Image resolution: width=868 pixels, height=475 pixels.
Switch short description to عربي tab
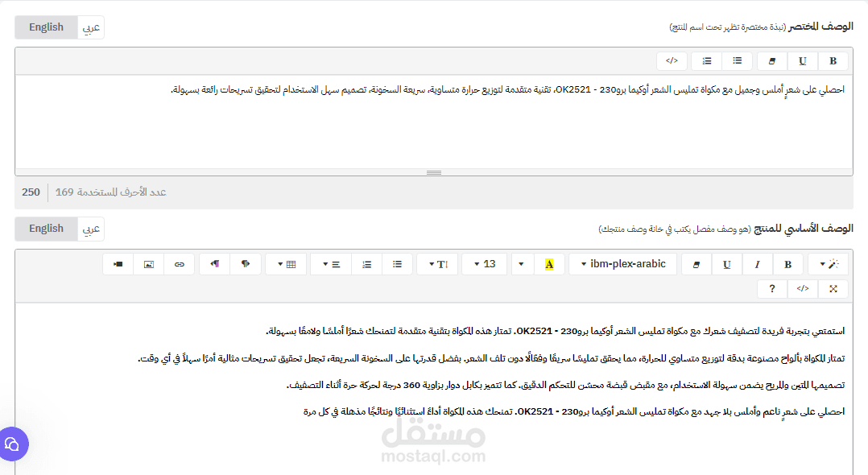(x=91, y=27)
